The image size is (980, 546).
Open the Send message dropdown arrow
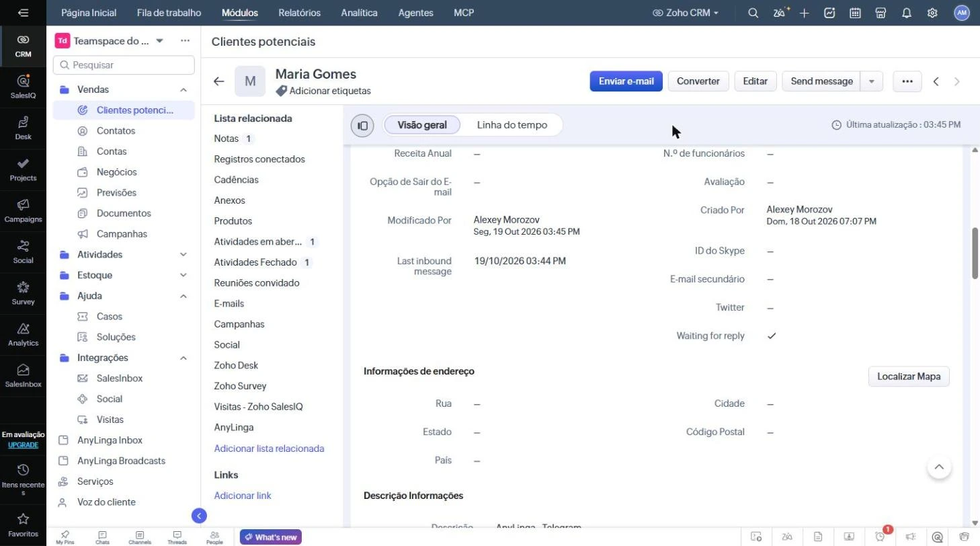872,81
